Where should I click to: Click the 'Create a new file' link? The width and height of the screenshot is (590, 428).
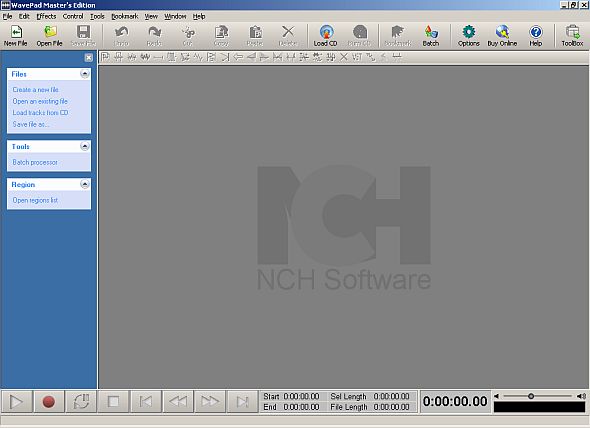(35, 90)
